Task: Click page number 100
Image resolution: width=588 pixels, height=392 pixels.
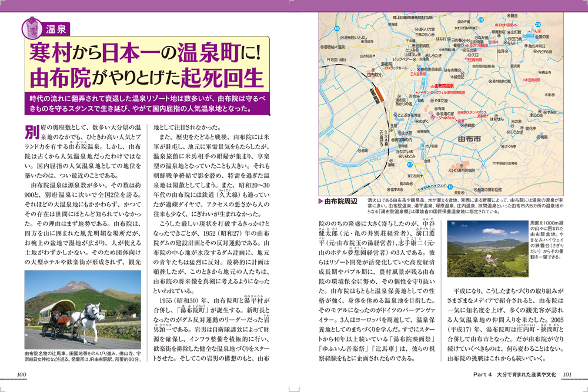Action: (22, 374)
